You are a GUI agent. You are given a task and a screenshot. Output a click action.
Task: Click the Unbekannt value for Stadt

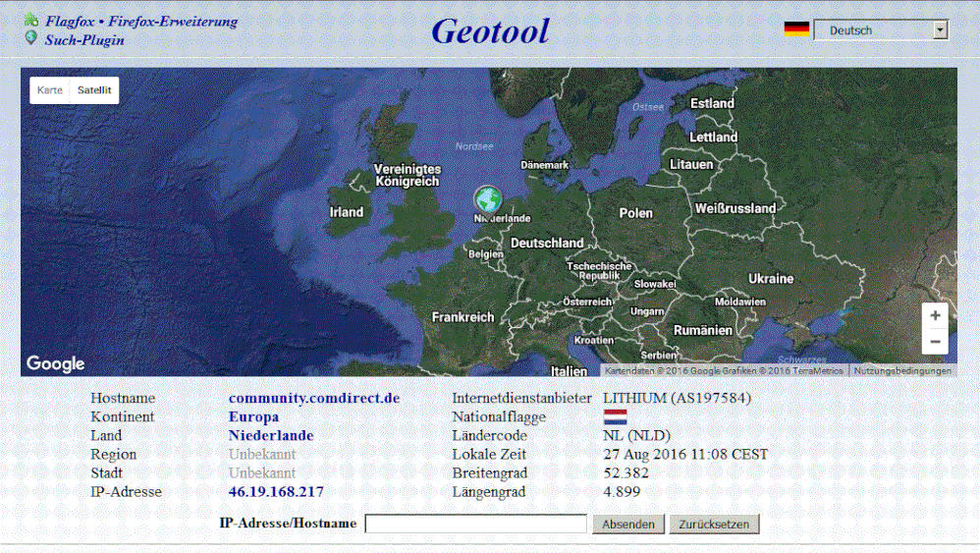262,473
